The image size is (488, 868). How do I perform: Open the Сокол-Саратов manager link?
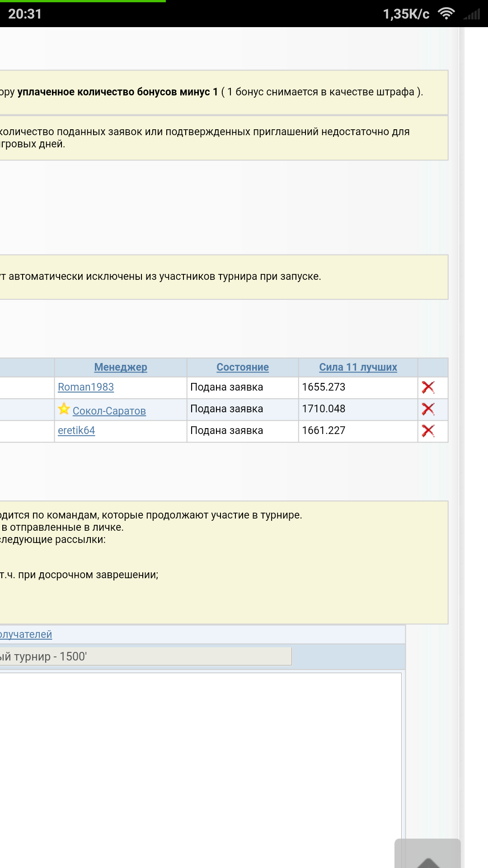point(109,411)
